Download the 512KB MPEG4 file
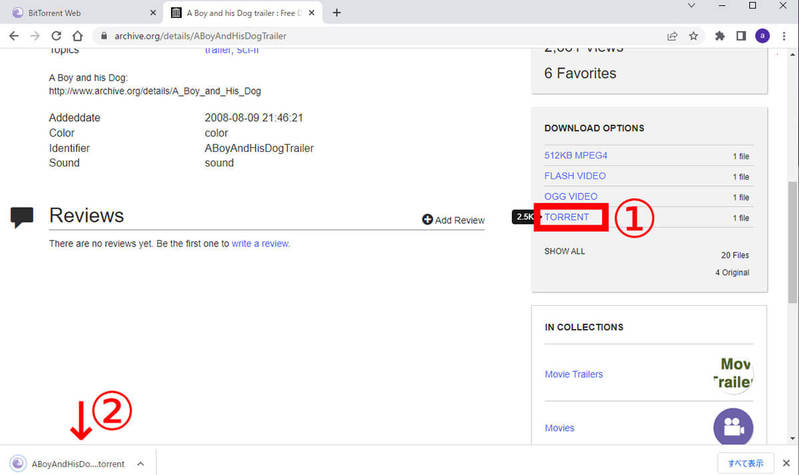The image size is (799, 475). click(x=575, y=155)
